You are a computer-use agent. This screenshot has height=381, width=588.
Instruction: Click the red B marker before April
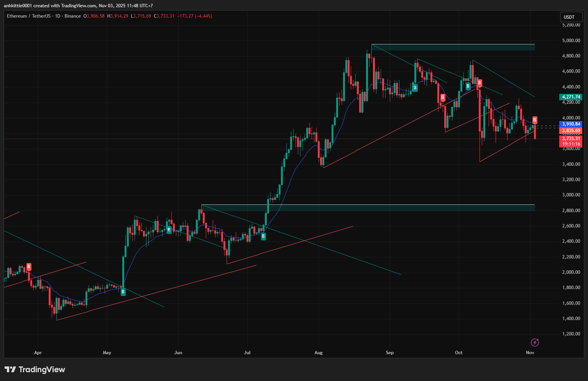[x=29, y=267]
